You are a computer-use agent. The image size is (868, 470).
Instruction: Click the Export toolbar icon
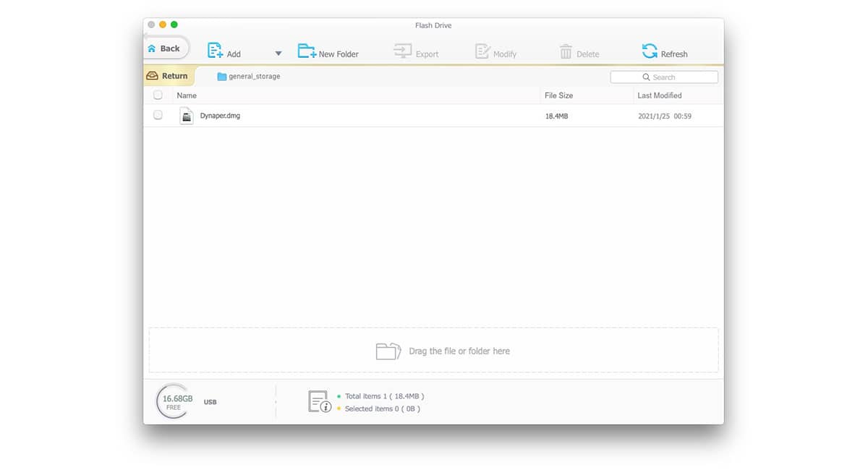point(402,51)
